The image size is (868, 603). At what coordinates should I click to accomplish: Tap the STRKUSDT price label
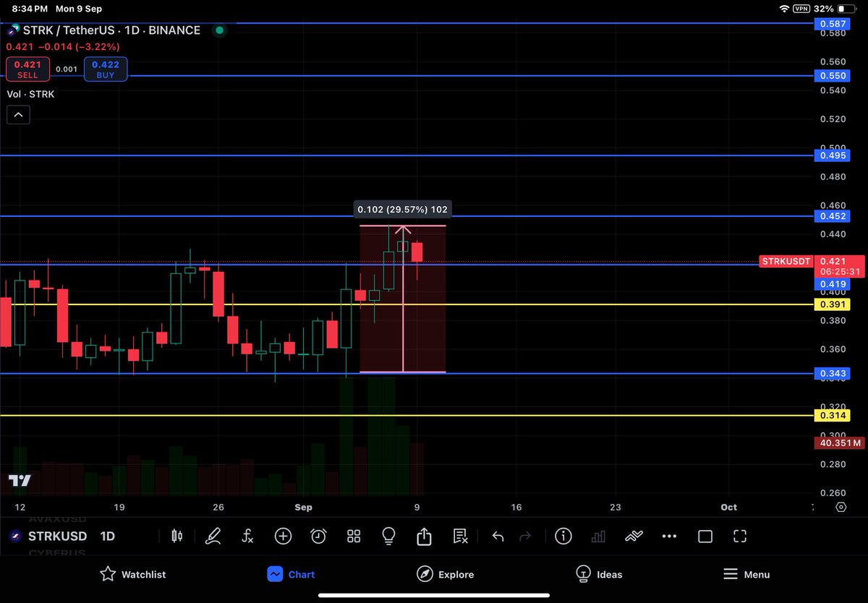785,261
